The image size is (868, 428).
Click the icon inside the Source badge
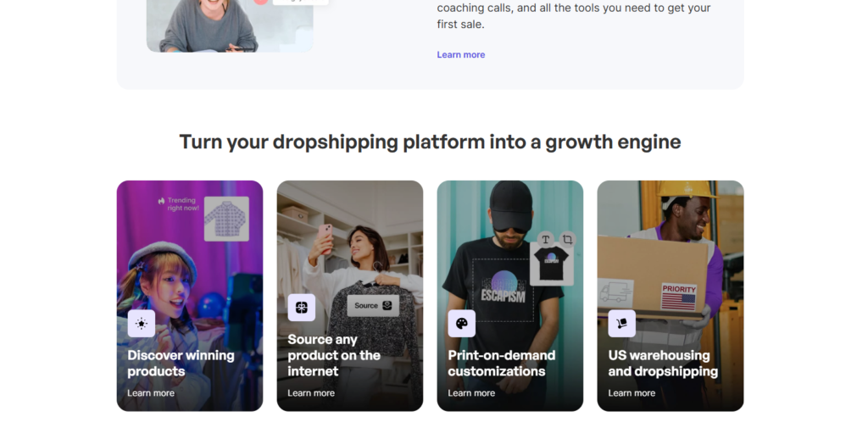coord(387,305)
